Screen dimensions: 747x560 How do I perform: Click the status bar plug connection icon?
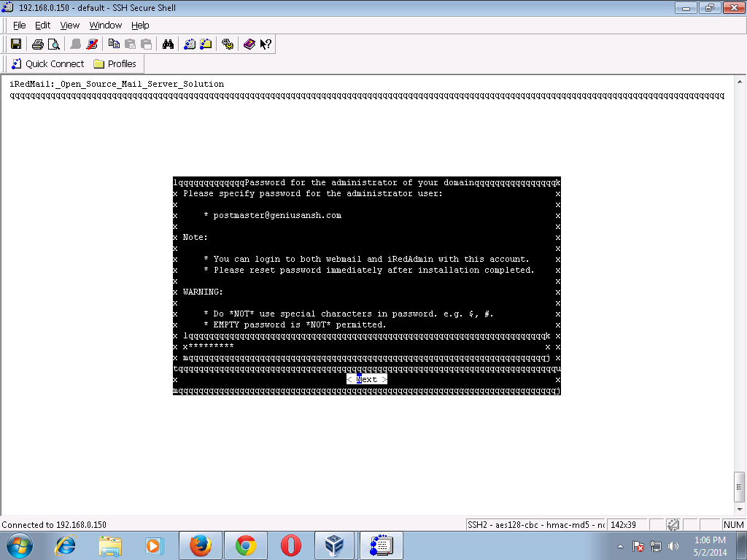[673, 525]
